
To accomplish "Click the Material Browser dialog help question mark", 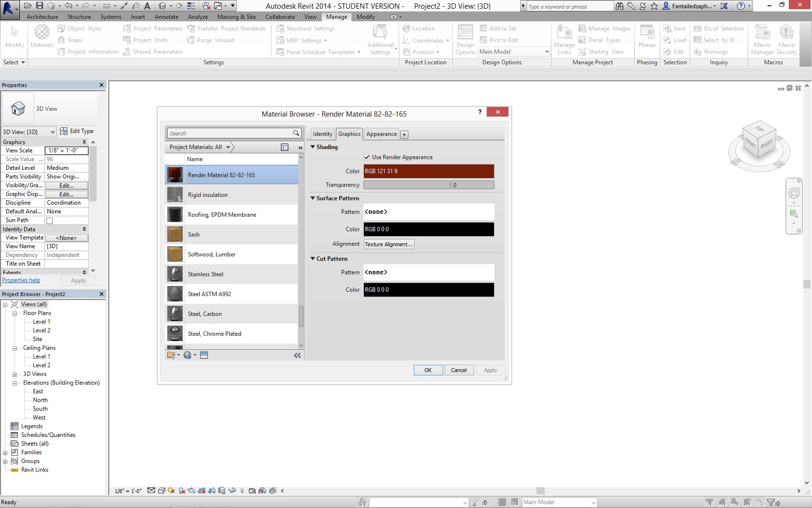I will (480, 112).
